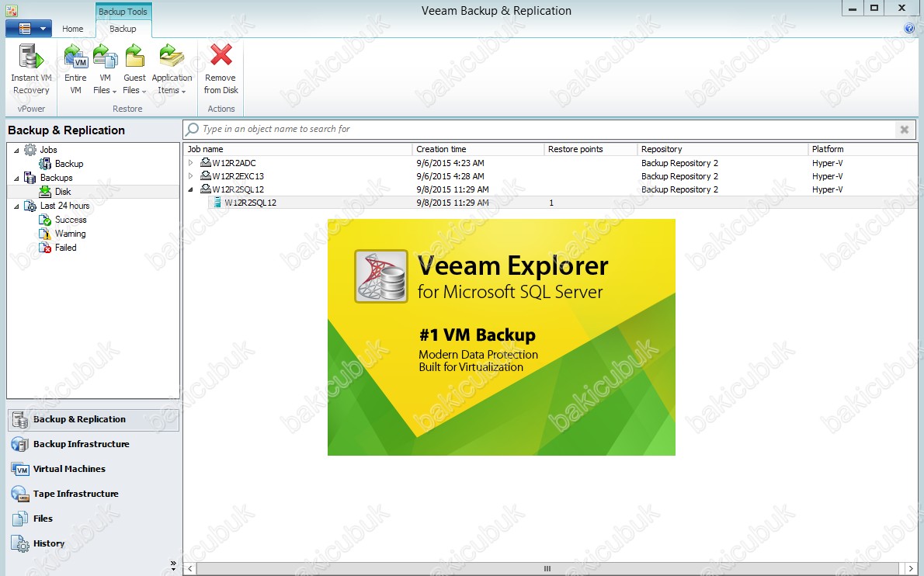Screen dimensions: 924x576
Task: Click Remove from Disk
Action: [221, 69]
